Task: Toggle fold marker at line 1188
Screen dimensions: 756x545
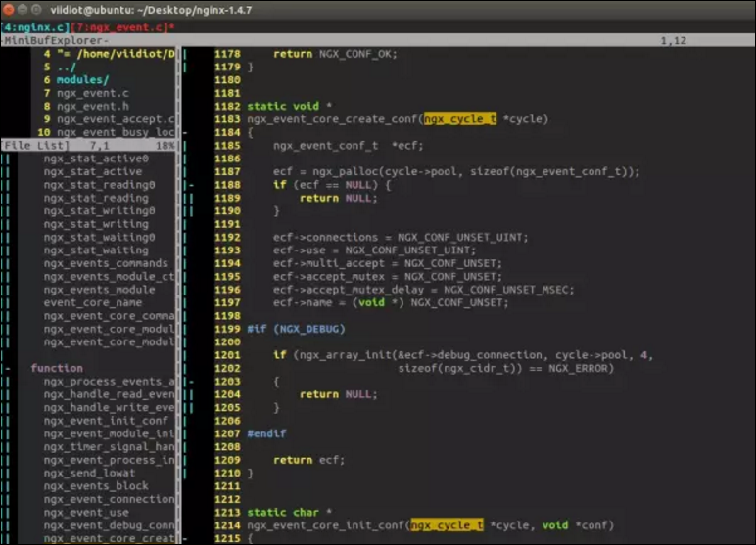Action: click(192, 185)
